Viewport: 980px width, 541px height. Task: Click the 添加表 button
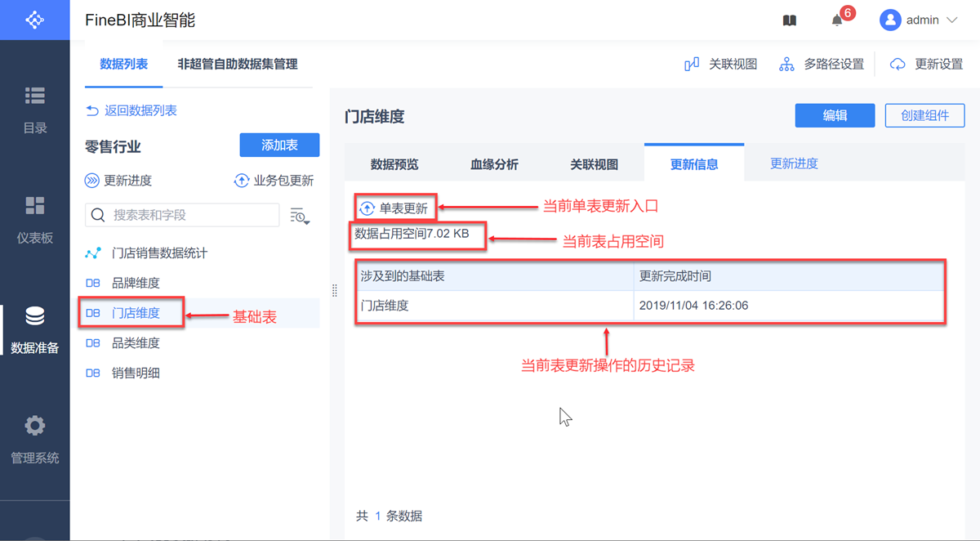(279, 145)
